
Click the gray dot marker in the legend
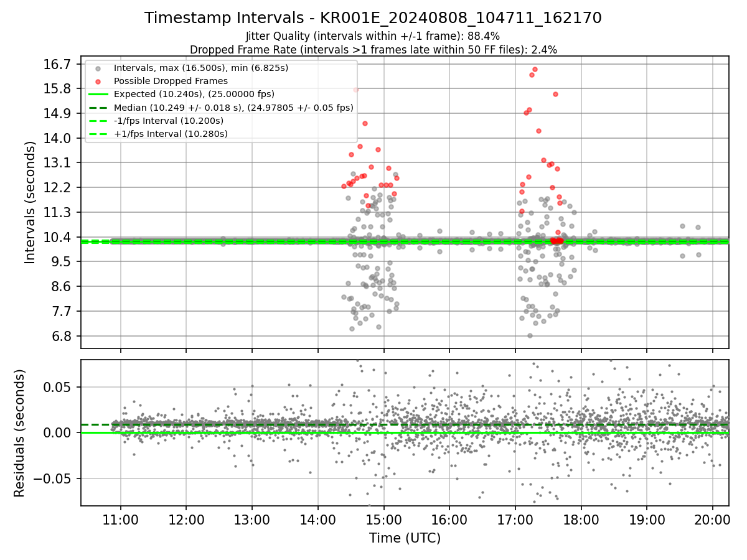(x=98, y=68)
